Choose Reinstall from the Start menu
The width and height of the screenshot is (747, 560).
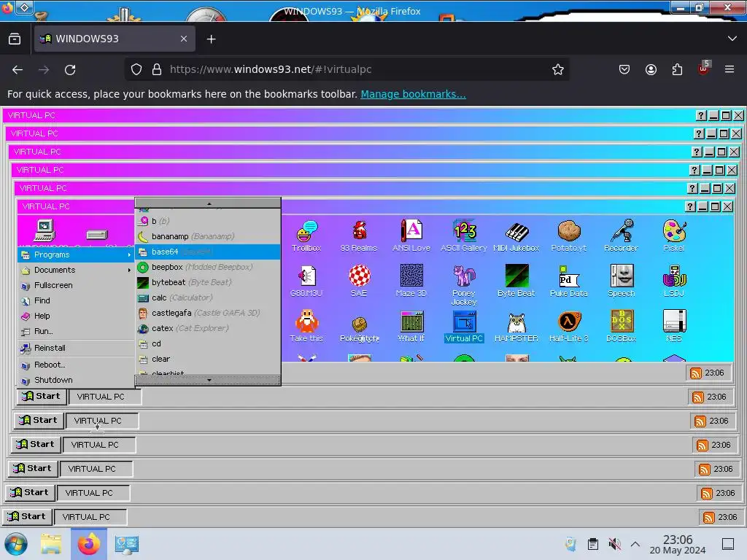tap(76, 348)
